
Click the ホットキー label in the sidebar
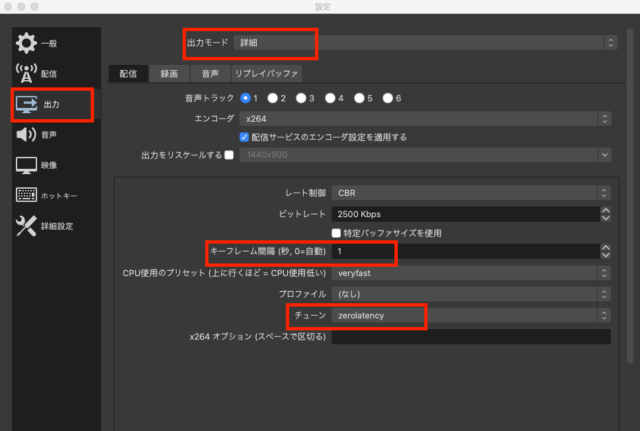coord(59,196)
